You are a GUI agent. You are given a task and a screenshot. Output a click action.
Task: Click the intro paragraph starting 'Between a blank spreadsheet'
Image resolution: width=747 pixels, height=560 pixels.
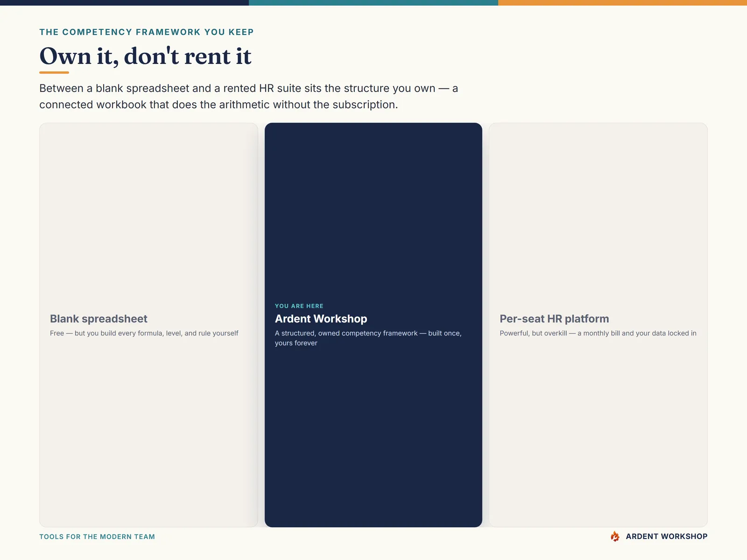pyautogui.click(x=249, y=97)
